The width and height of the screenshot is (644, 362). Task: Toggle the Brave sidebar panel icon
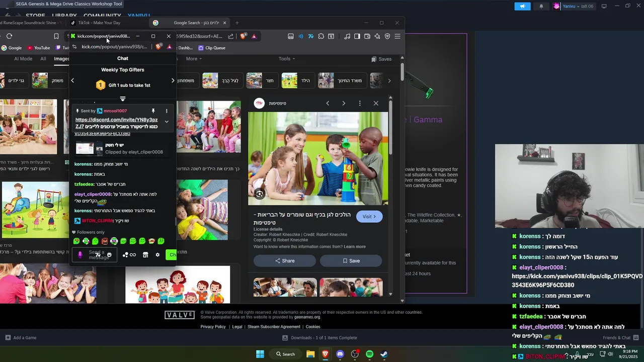(357, 36)
